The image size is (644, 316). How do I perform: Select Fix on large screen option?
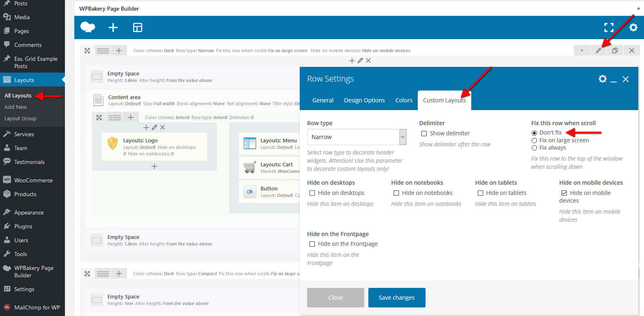tap(534, 140)
